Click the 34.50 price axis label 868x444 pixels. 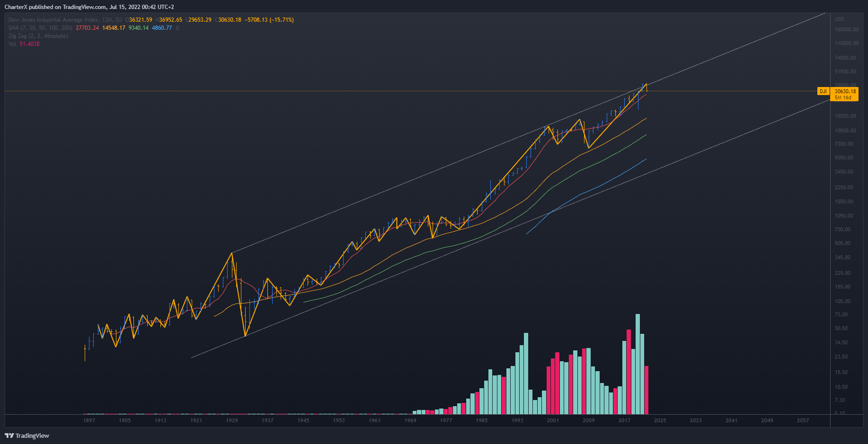point(841,342)
